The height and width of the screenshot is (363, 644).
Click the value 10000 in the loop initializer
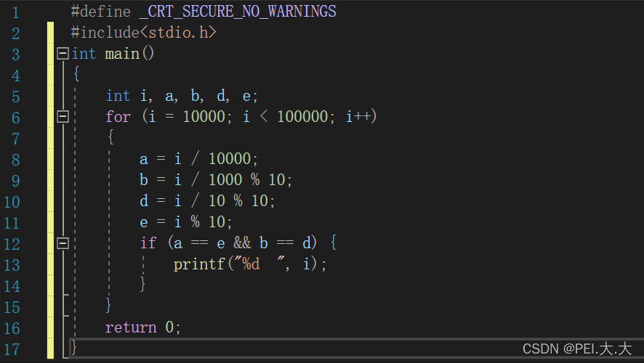[x=204, y=117]
